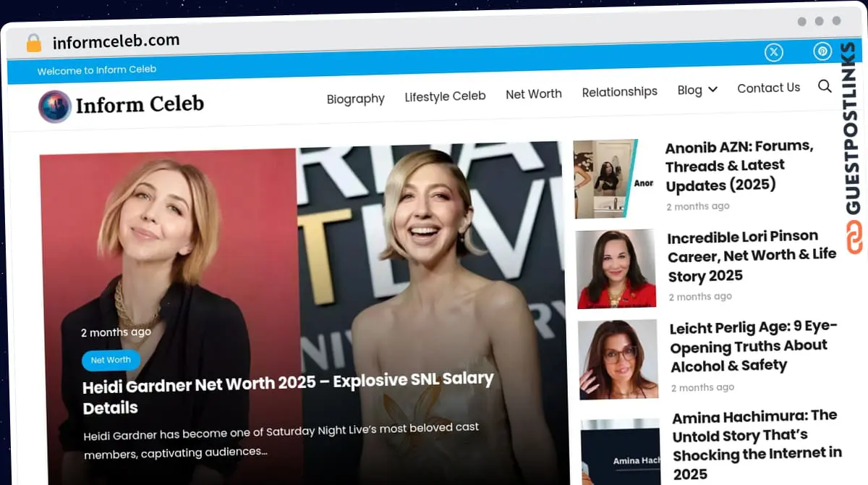
Task: Select the Lifestyle Celeb menu item
Action: pos(445,95)
